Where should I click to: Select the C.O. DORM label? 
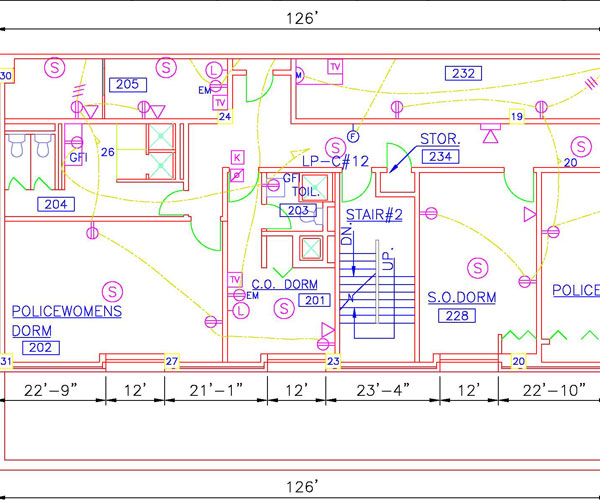(285, 284)
